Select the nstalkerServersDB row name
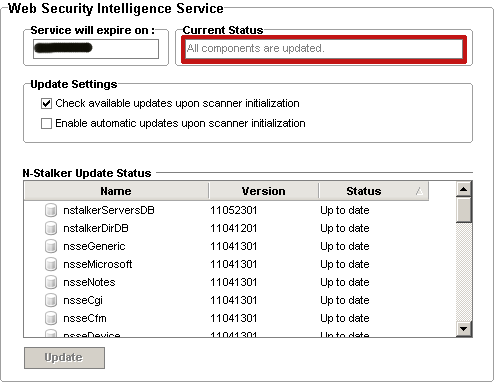 109,210
